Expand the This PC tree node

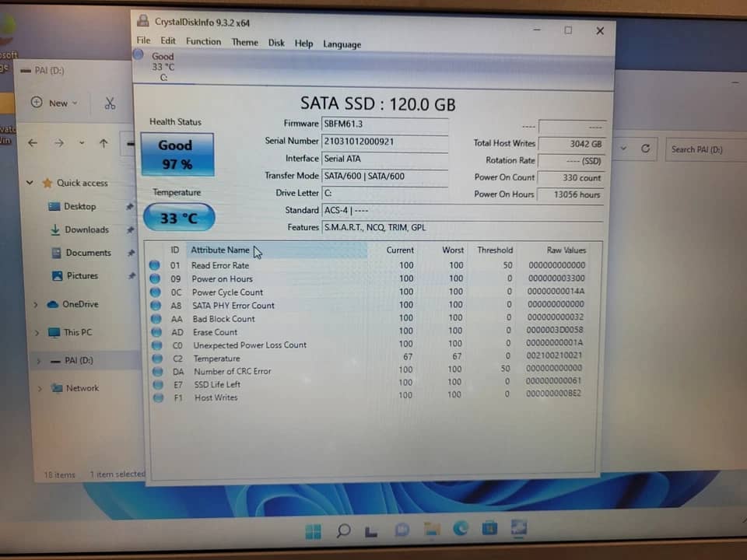tap(37, 332)
